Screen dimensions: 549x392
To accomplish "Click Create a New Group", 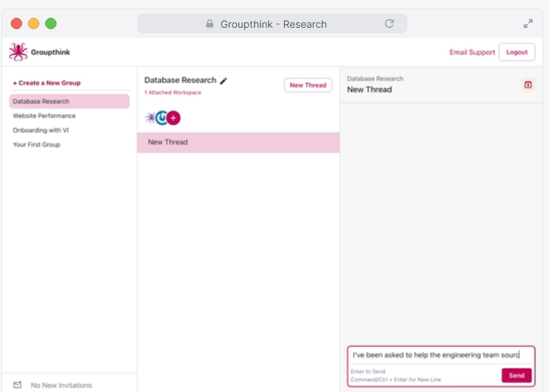I will [46, 82].
